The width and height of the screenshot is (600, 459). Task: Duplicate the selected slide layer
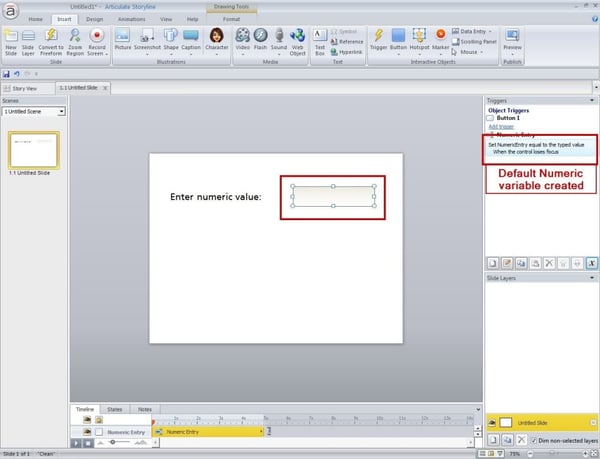coord(507,440)
